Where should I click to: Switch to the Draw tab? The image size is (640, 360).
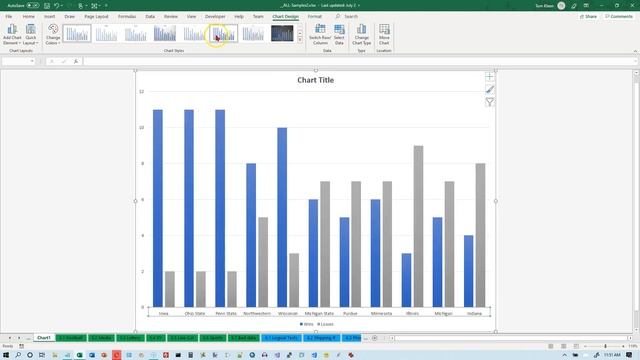click(69, 16)
